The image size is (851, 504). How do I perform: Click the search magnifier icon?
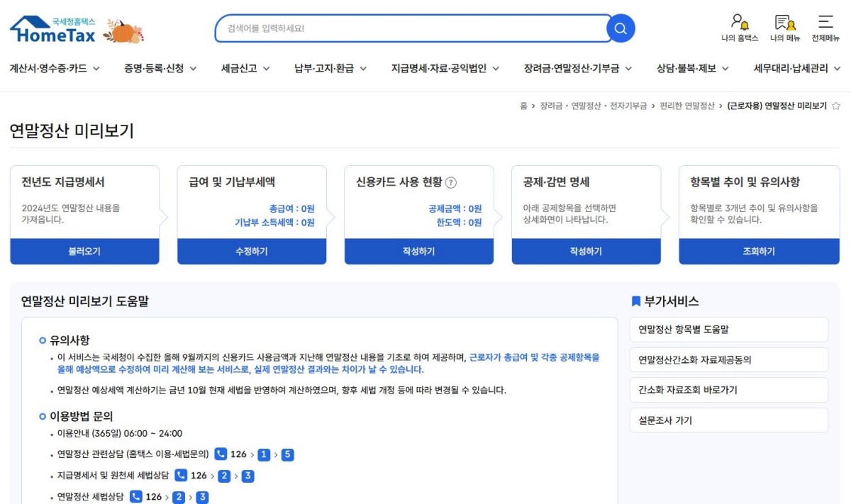(620, 28)
